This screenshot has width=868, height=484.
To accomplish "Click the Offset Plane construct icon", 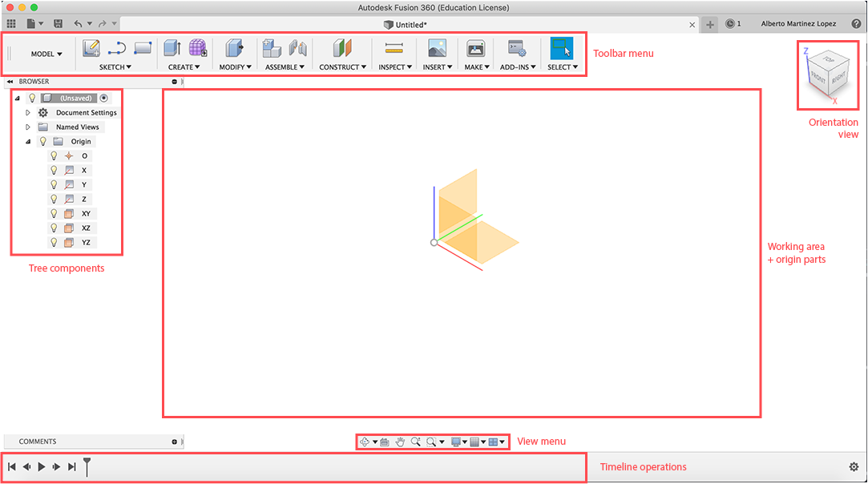I will 342,48.
